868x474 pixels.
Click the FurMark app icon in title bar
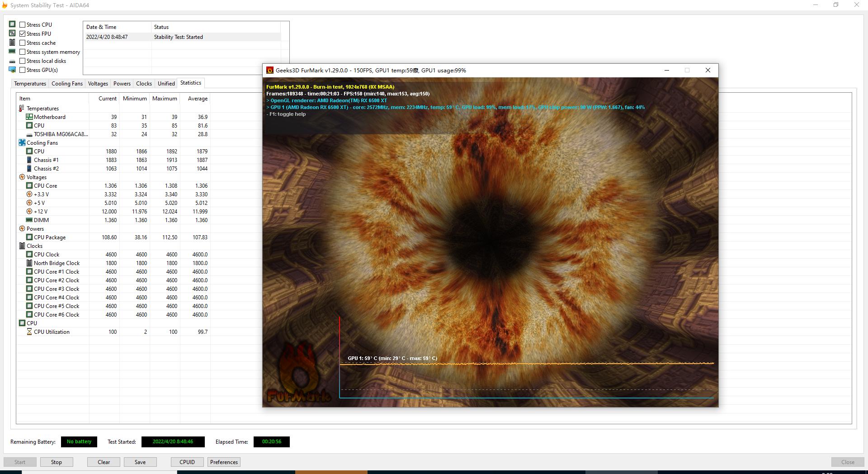click(x=270, y=70)
